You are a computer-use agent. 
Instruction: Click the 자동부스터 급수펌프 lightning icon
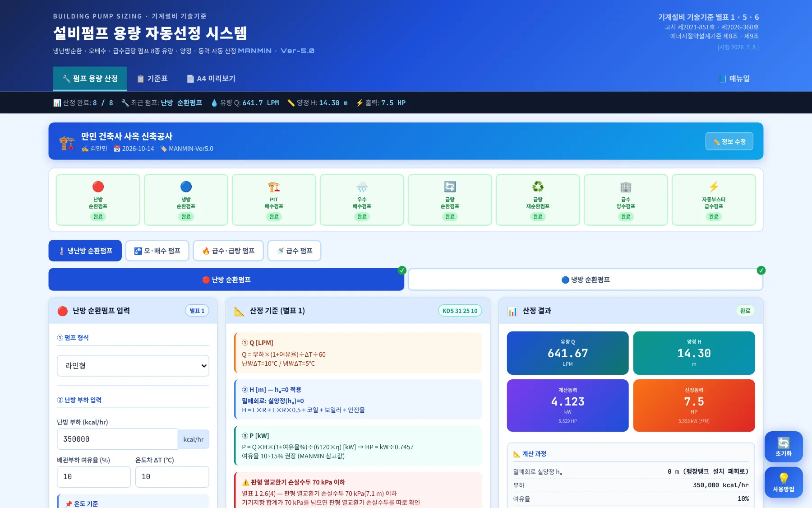click(x=714, y=186)
